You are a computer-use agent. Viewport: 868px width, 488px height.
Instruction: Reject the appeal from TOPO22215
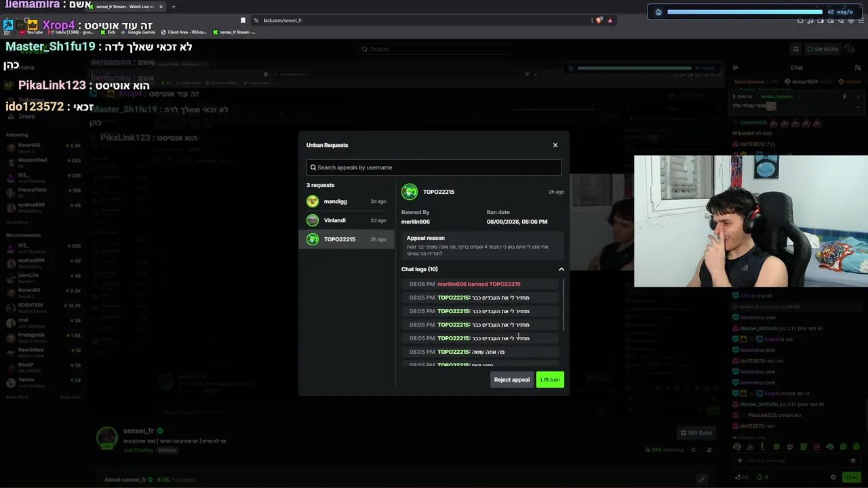(x=511, y=380)
